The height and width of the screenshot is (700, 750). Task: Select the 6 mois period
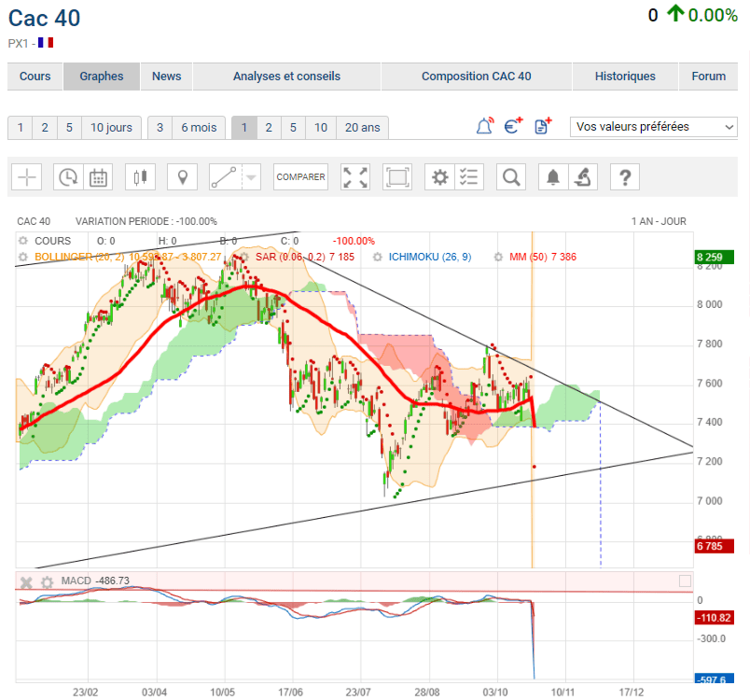point(199,128)
